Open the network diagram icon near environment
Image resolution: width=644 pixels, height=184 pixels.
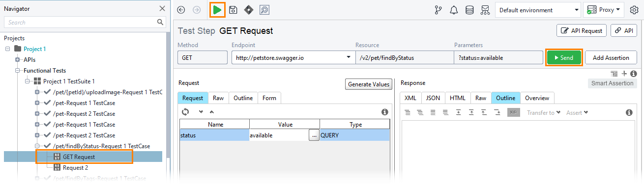click(x=485, y=10)
